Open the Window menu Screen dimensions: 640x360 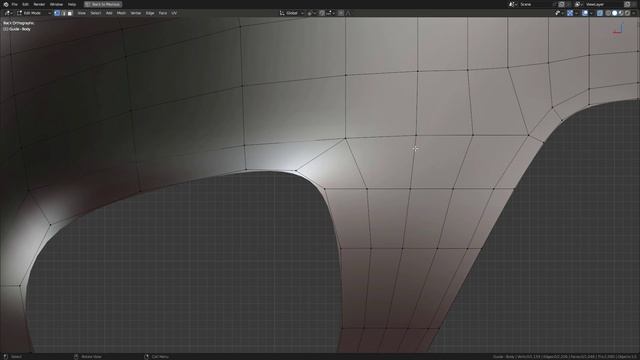tap(56, 4)
